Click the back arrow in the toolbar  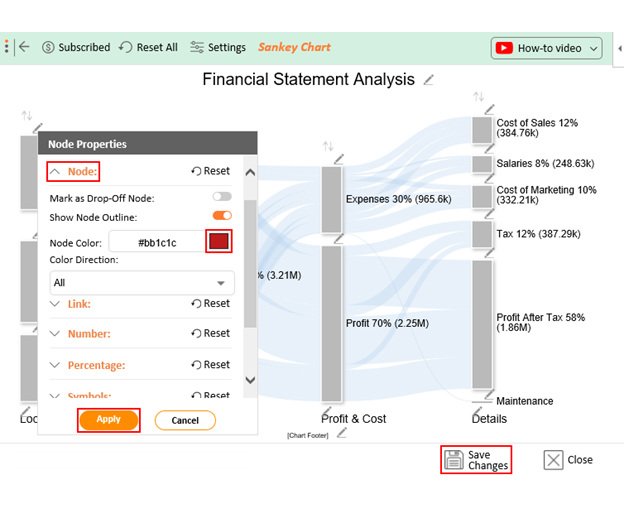pos(24,47)
